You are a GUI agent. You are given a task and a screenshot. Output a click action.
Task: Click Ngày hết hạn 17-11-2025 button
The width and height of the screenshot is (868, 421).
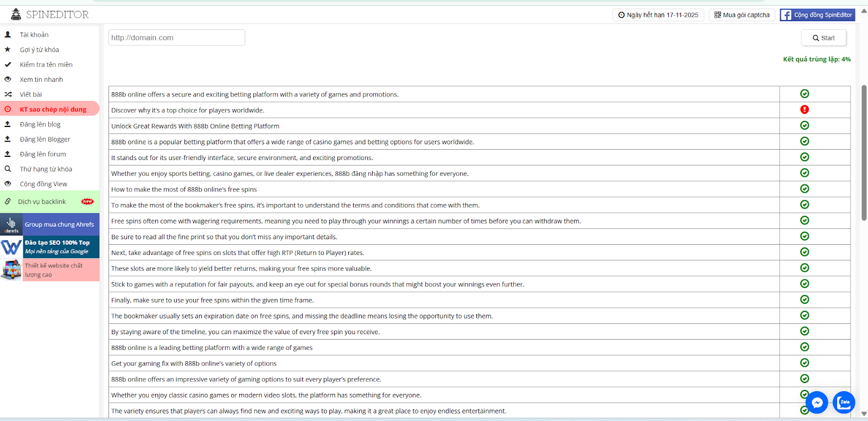click(x=658, y=15)
